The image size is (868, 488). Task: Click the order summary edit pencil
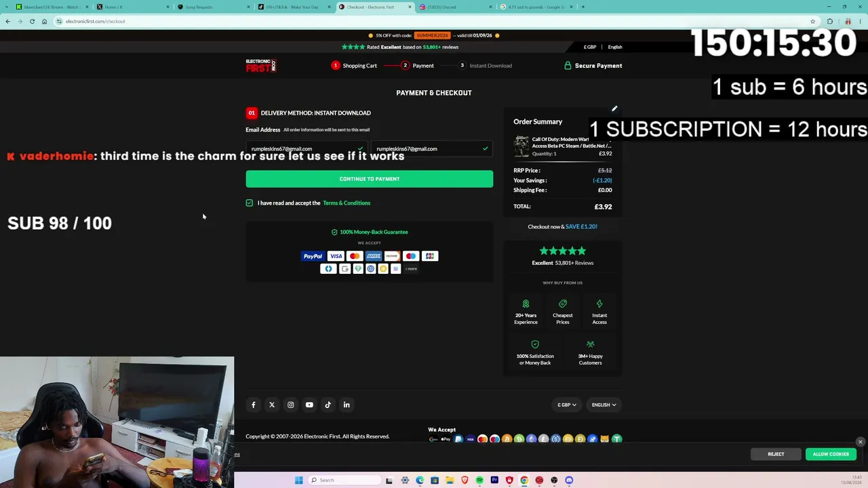coord(614,108)
